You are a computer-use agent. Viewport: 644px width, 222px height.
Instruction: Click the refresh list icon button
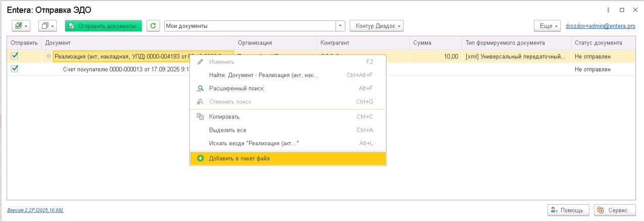(153, 26)
